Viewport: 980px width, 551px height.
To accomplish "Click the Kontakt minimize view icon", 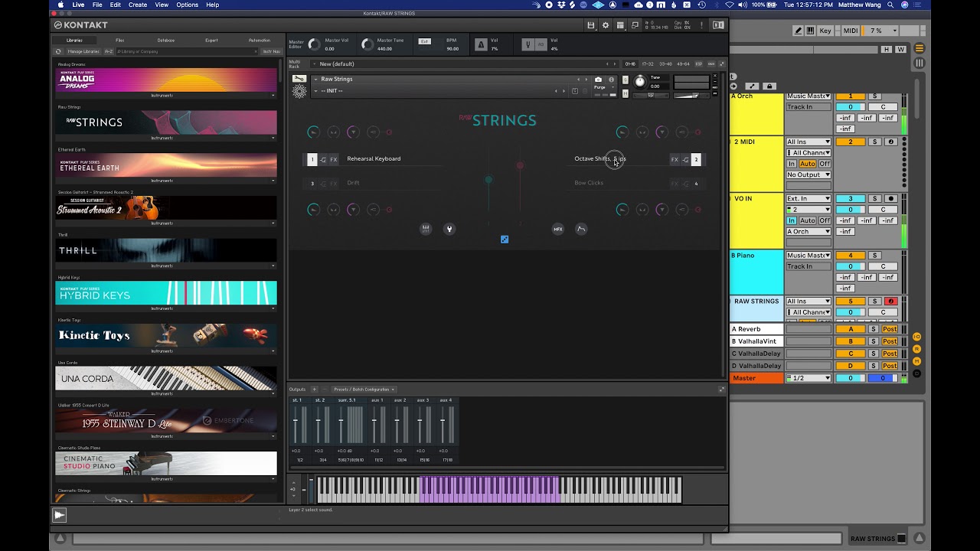I will coord(635,25).
